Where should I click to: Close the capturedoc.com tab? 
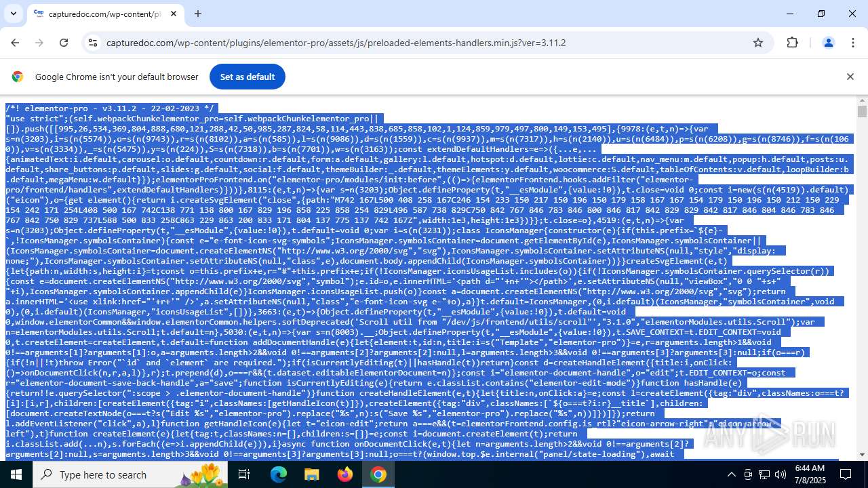coord(173,14)
